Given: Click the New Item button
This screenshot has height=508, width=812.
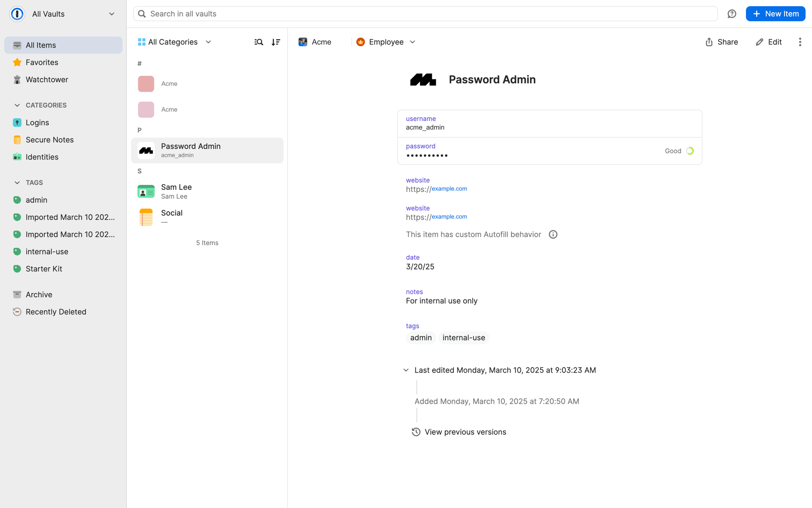Looking at the screenshot, I should (x=775, y=14).
